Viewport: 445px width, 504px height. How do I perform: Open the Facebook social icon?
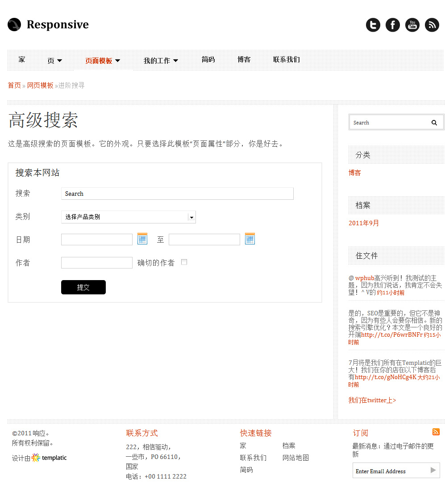tap(393, 25)
